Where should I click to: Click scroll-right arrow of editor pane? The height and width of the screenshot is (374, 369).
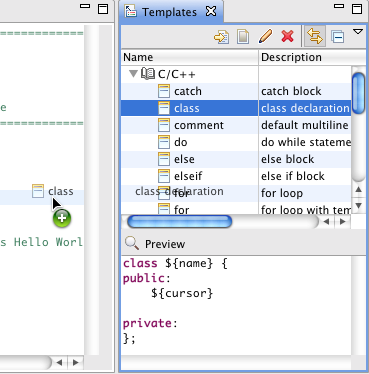pos(75,362)
